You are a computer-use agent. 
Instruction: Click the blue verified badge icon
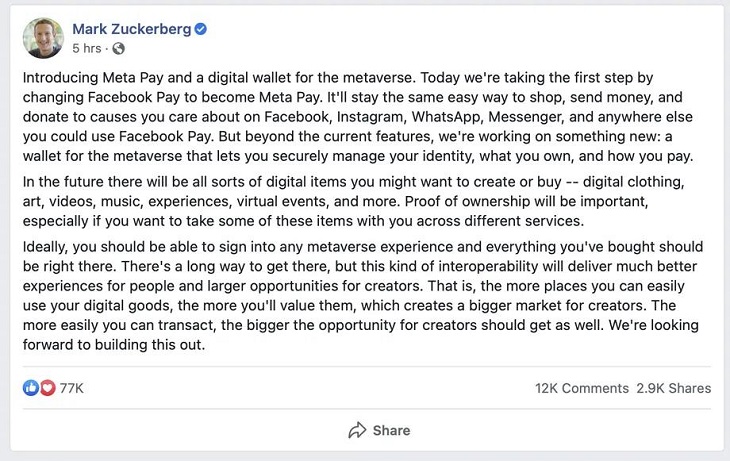[x=201, y=30]
